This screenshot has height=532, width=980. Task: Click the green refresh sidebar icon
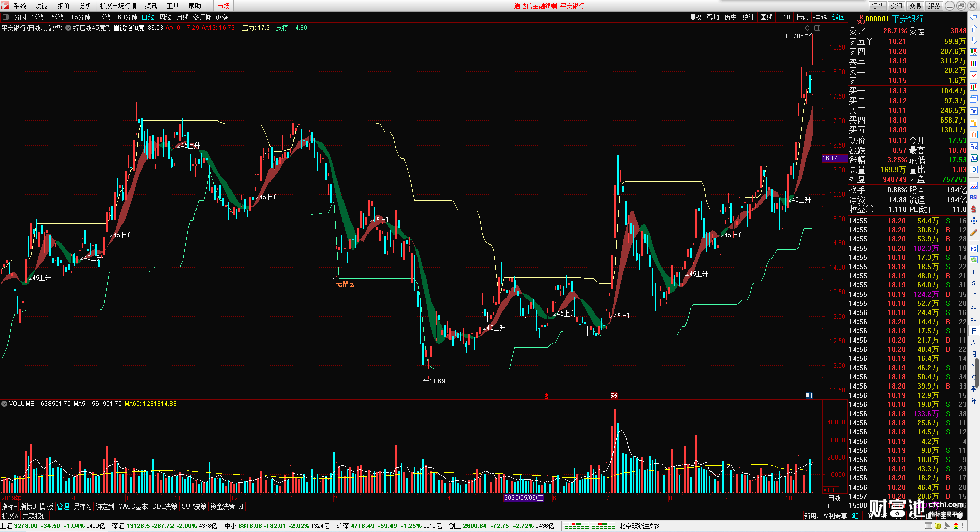973,260
